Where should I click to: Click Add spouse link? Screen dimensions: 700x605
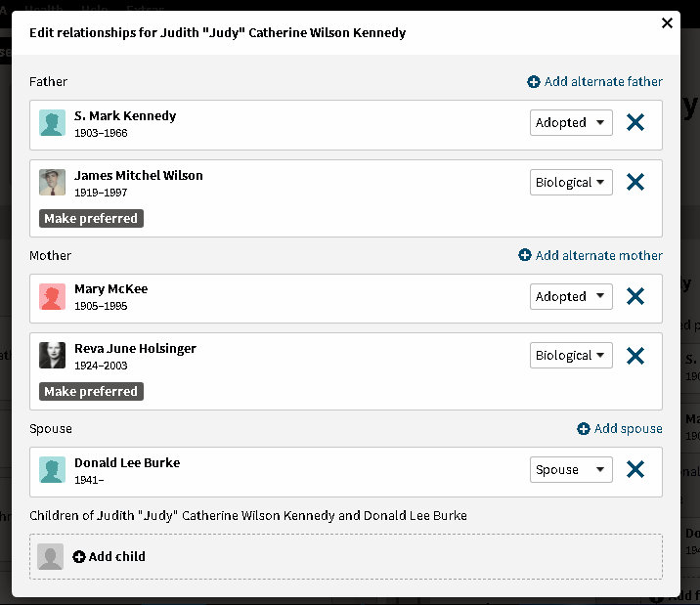[x=620, y=429]
